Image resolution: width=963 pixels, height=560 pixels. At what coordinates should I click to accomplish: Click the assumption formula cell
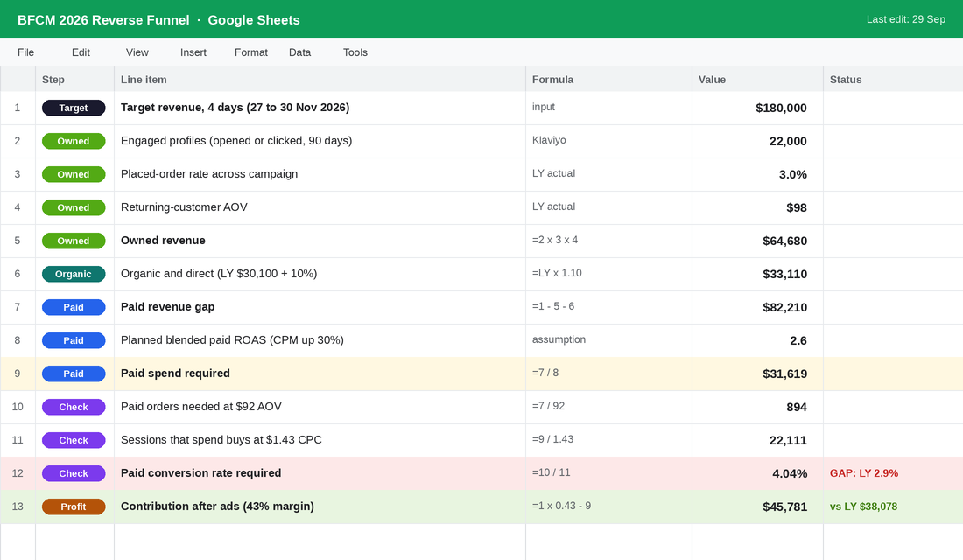click(x=608, y=340)
